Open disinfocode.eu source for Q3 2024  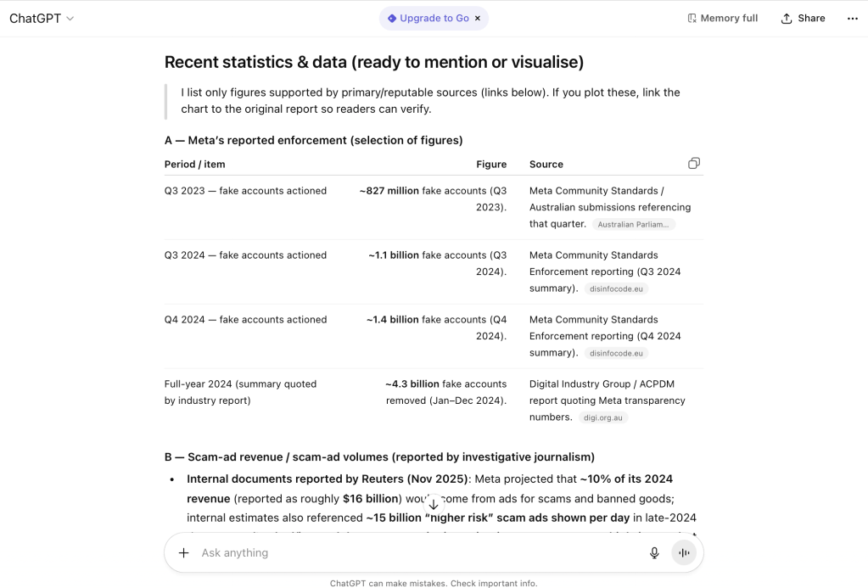[616, 289]
